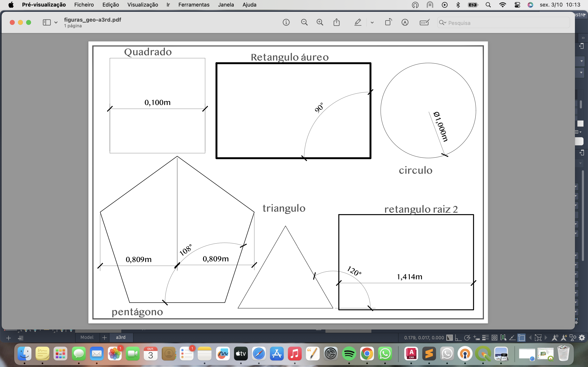Open search options dropdown in Pesquisa field
The height and width of the screenshot is (367, 588).
click(x=443, y=23)
